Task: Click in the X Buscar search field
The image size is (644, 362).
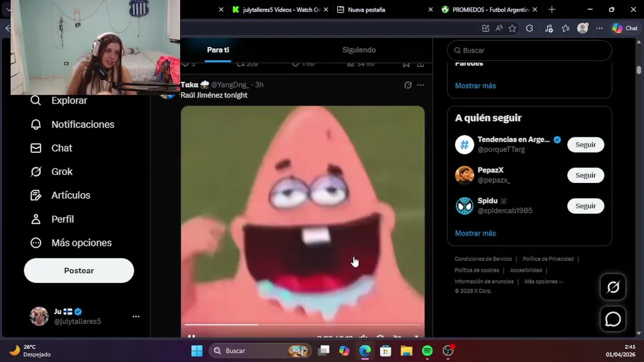Action: (x=530, y=50)
